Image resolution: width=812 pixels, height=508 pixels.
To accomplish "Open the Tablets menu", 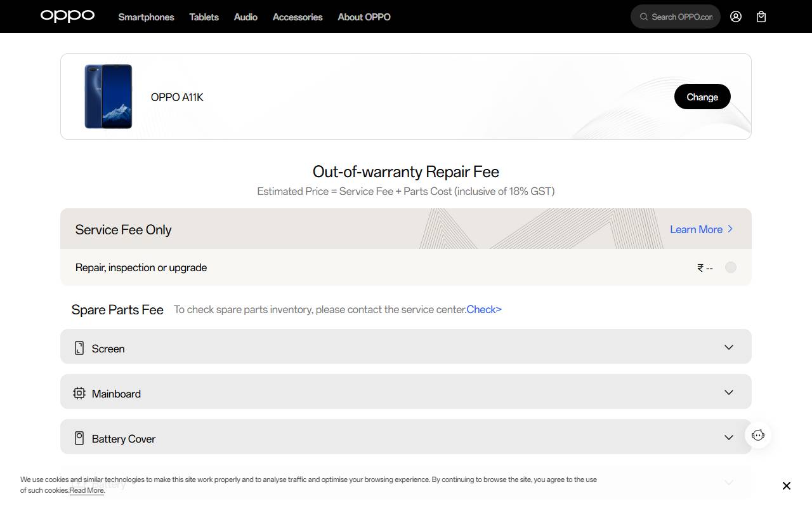I will (204, 17).
